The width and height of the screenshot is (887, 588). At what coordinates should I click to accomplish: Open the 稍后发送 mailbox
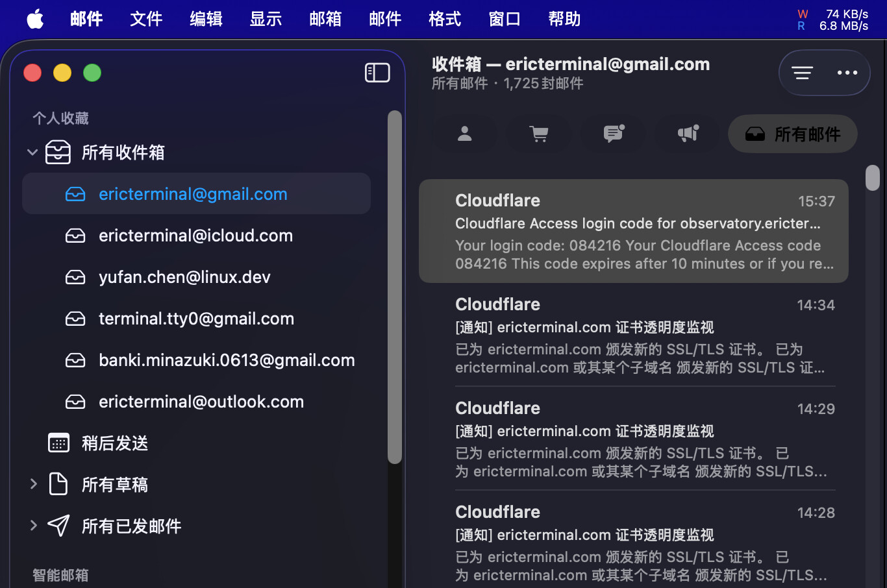196,443
